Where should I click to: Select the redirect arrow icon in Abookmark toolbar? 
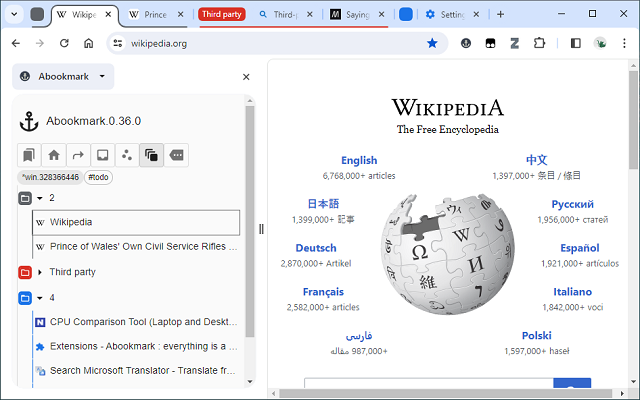pyautogui.click(x=78, y=155)
